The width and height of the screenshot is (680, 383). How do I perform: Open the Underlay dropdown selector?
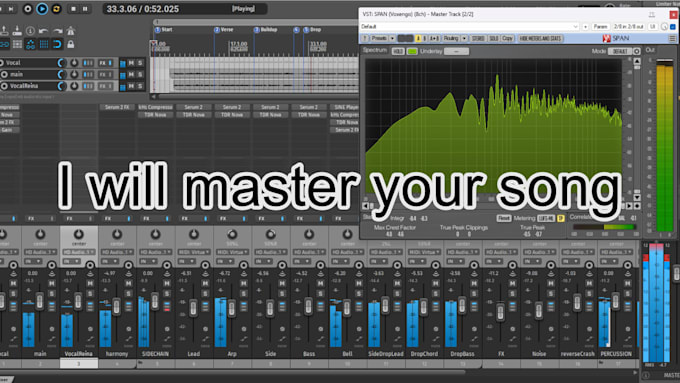(x=456, y=51)
